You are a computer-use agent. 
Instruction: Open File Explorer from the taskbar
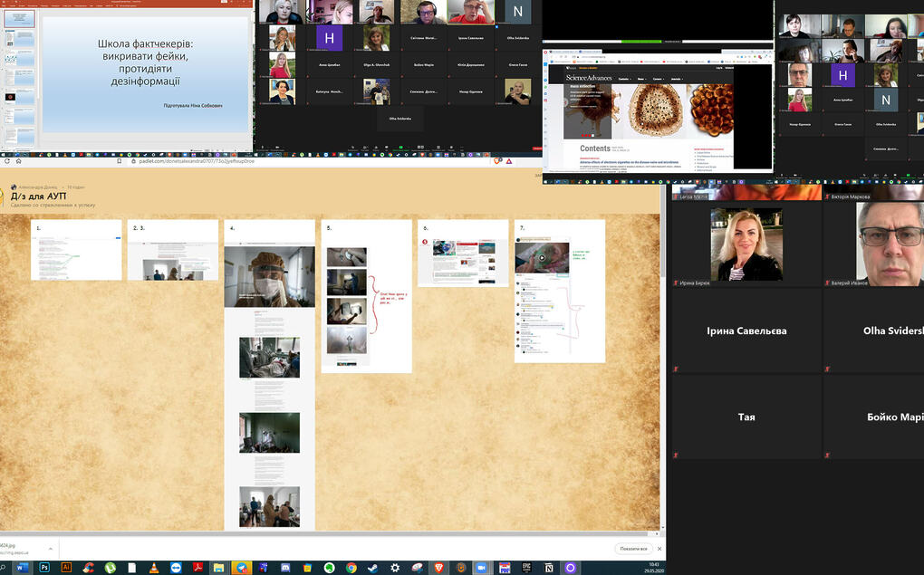point(218,568)
